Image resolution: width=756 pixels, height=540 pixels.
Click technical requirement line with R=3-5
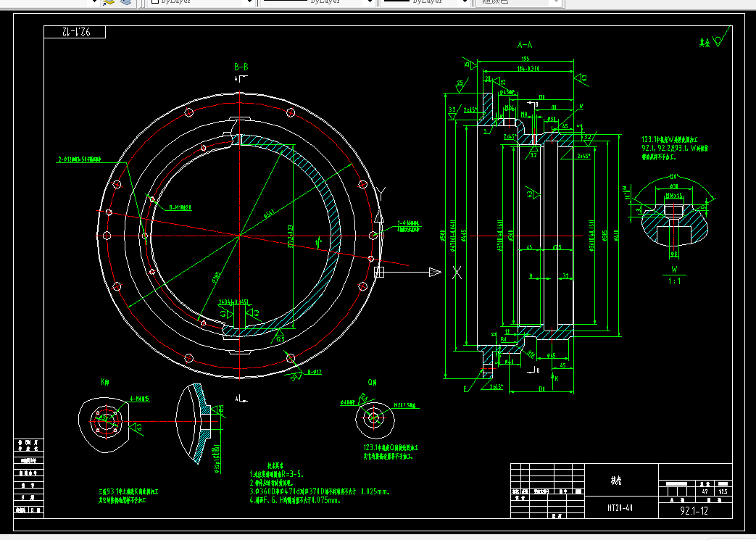point(277,475)
